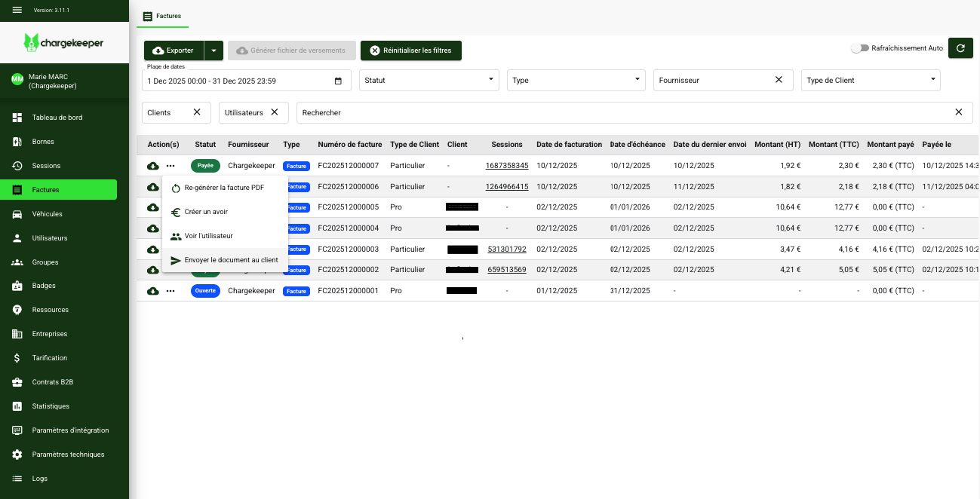Clear the Rechercher search field X icon
Screen dimensions: 980x499
point(959,112)
